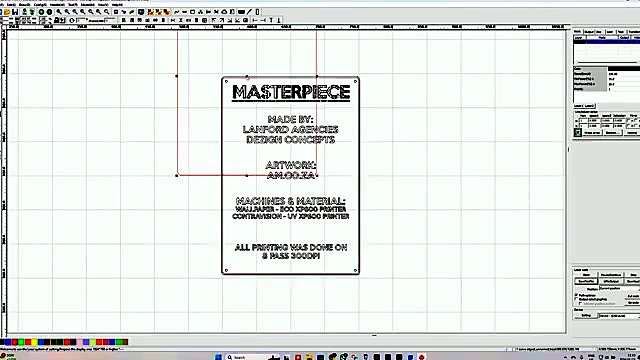
Task: Select the diagonal line tool icon
Action: pos(249,12)
